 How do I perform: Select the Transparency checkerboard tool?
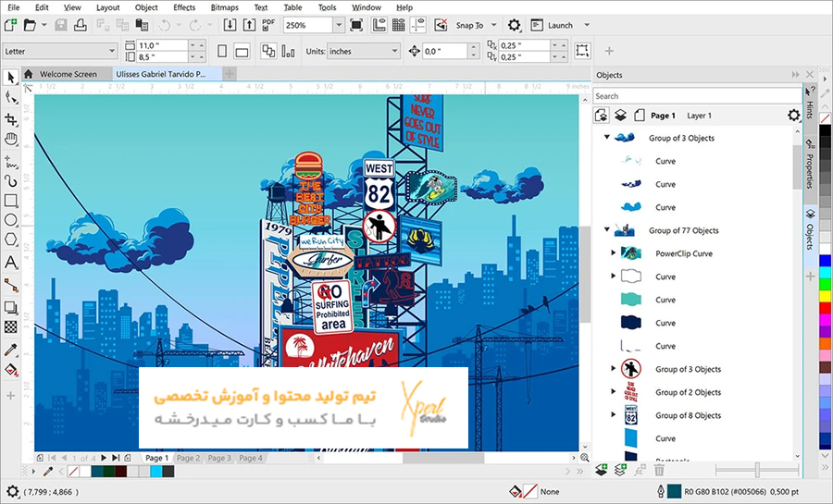[10, 326]
